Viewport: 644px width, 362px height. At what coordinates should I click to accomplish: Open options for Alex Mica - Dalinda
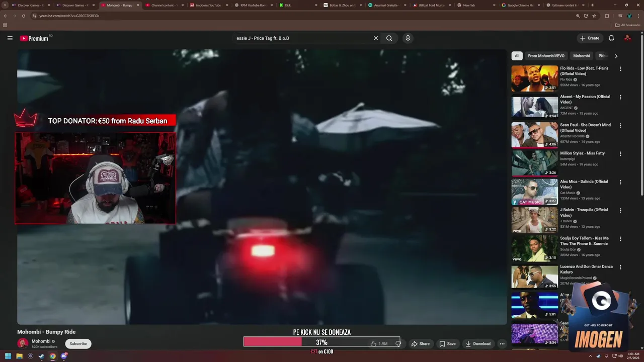pyautogui.click(x=620, y=182)
